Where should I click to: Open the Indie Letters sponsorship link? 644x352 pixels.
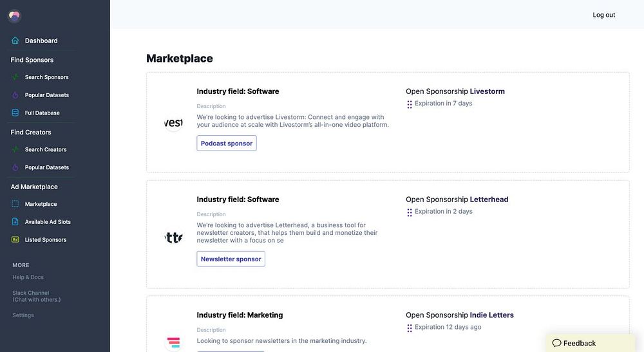[x=491, y=315]
